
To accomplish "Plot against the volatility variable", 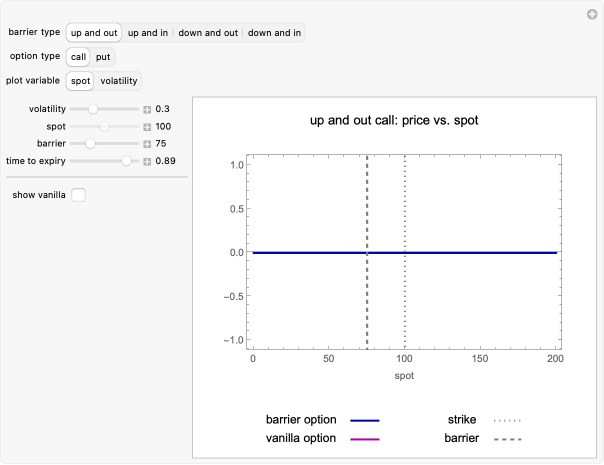I will [119, 81].
